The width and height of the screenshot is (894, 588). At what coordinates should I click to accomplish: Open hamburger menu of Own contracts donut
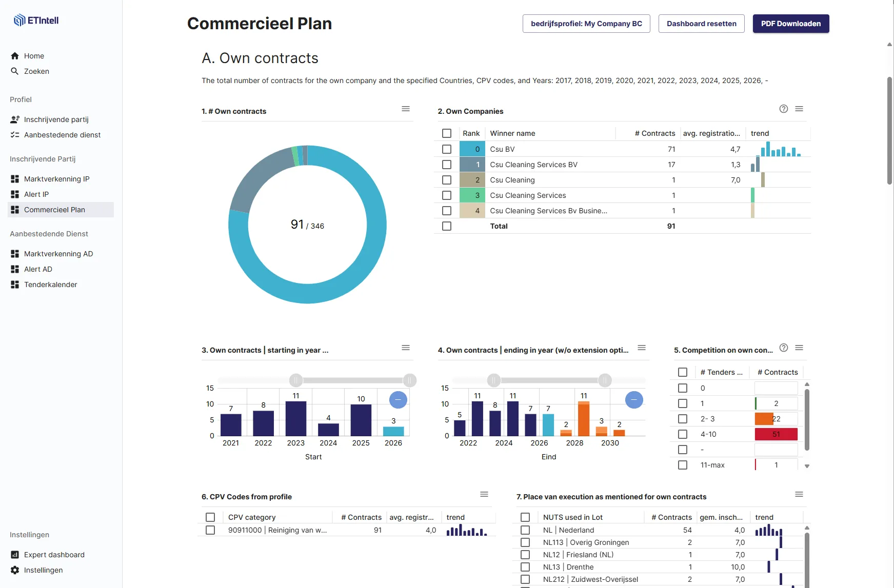click(406, 109)
